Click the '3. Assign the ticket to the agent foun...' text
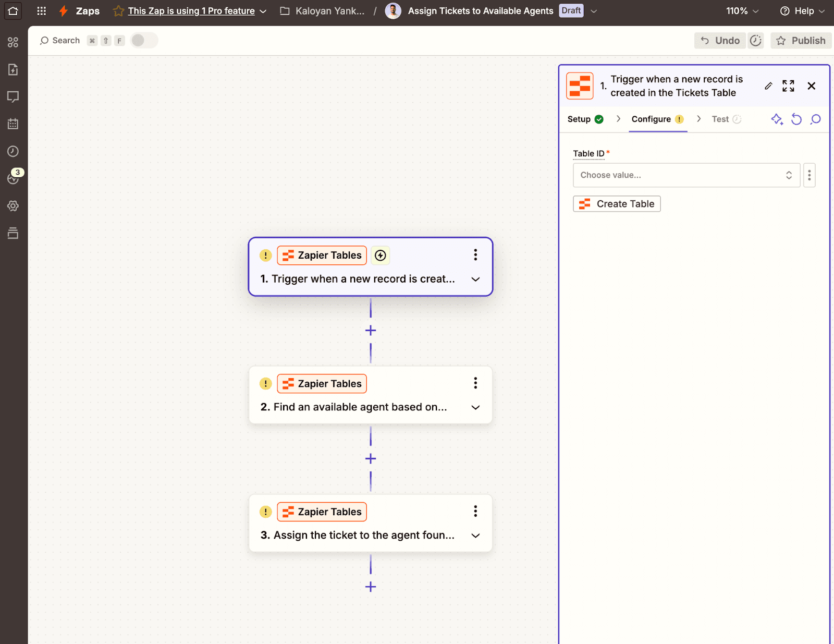834x644 pixels. pyautogui.click(x=358, y=536)
